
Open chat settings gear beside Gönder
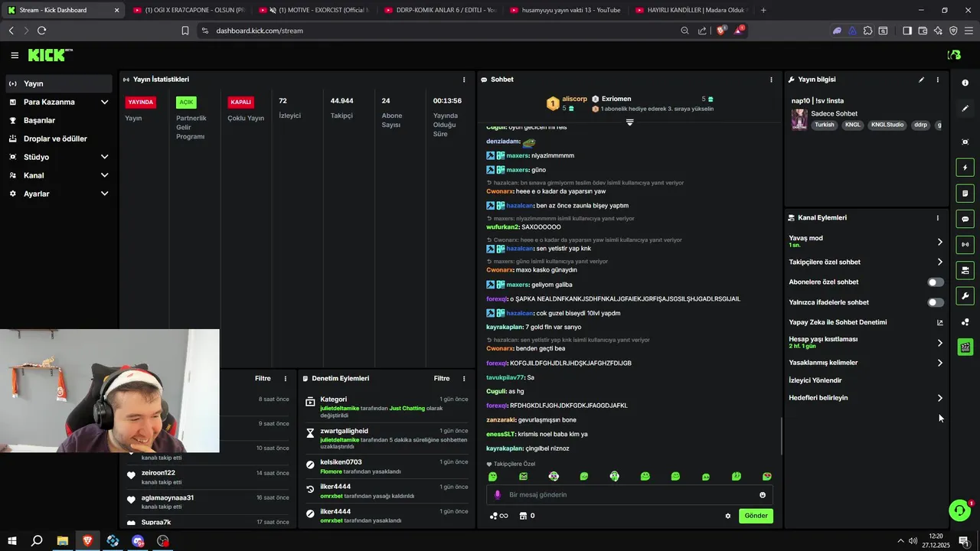728,516
